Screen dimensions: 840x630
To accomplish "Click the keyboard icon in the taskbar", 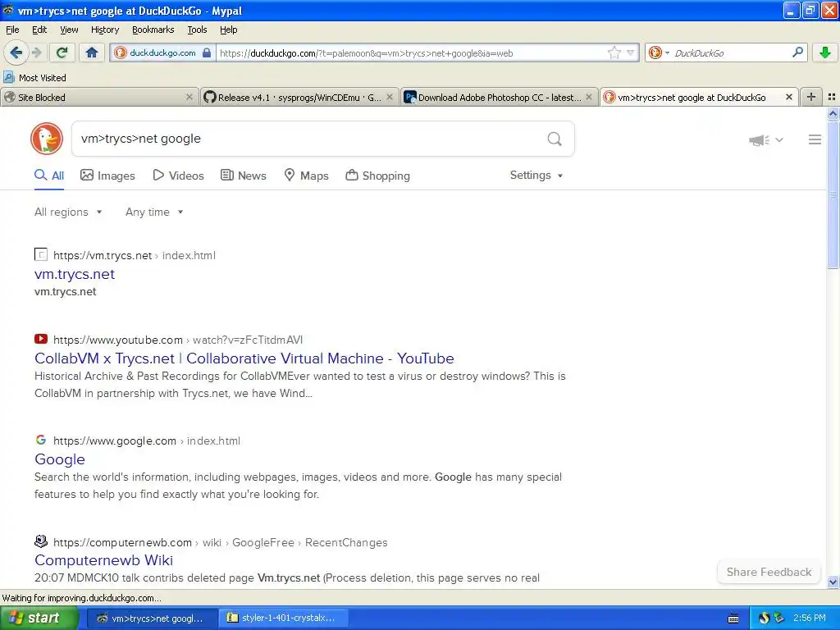I will point(733,619).
